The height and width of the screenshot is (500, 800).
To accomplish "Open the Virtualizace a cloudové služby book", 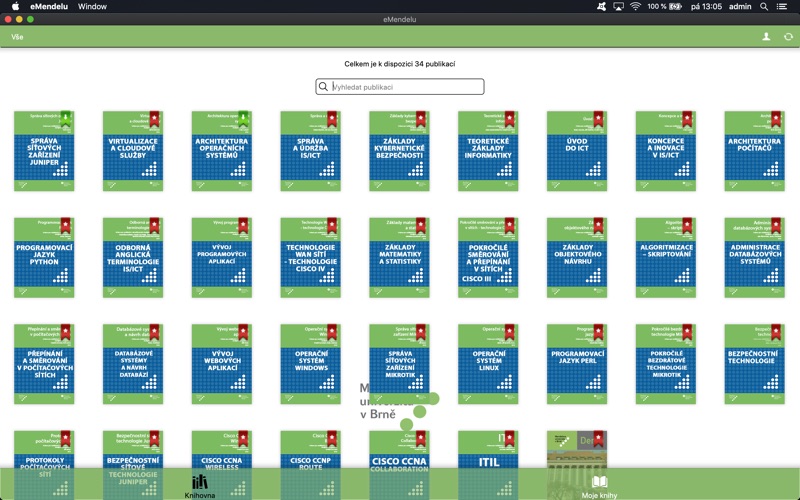I will tap(133, 151).
